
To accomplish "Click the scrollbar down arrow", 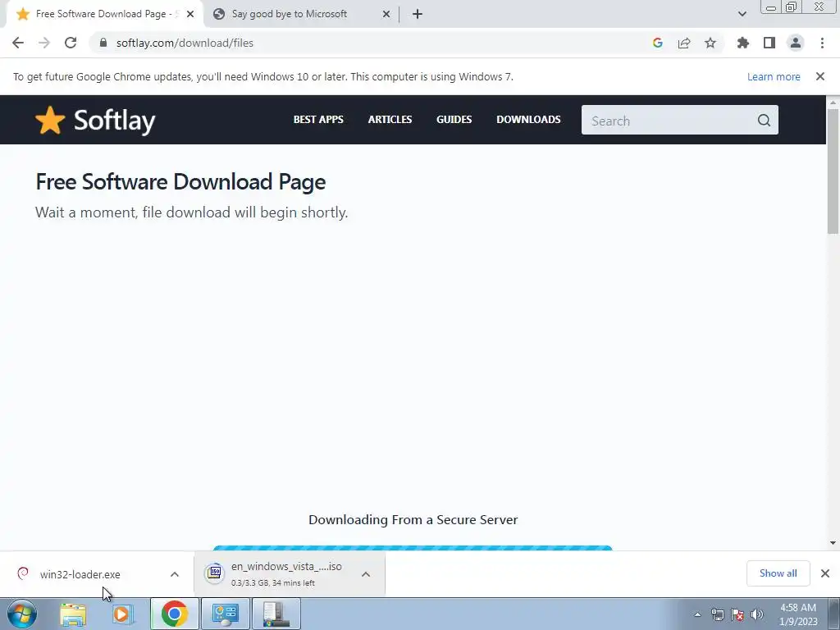I will click(x=833, y=543).
